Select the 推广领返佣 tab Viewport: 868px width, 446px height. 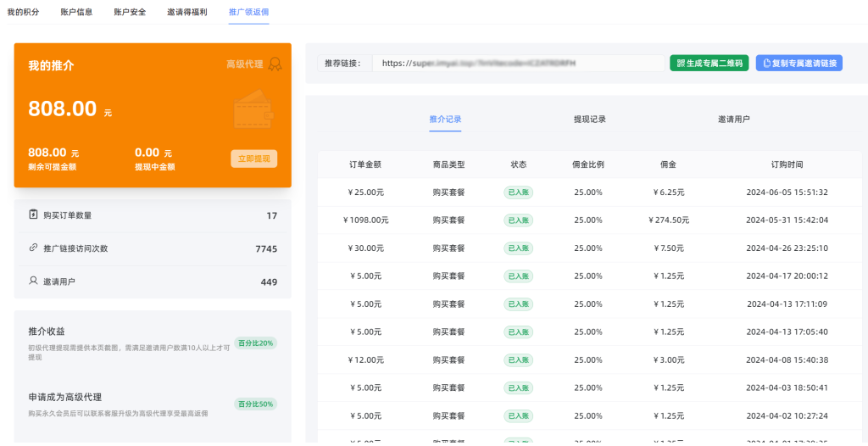click(x=248, y=12)
